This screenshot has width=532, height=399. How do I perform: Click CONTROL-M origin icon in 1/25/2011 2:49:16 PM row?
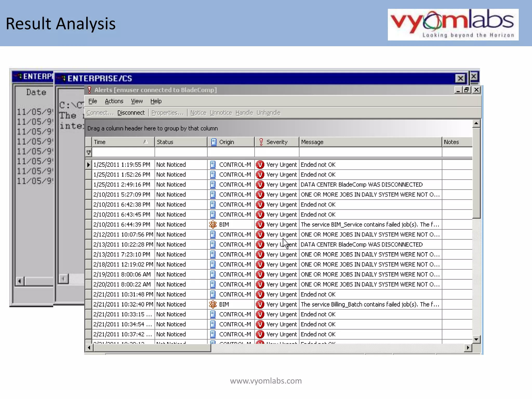tap(213, 185)
